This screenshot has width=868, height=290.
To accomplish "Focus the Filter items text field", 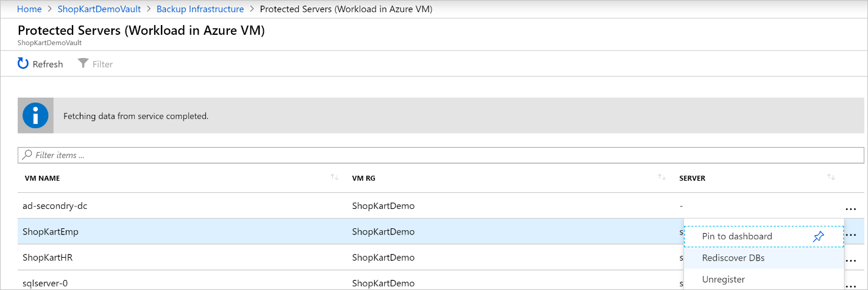I will 427,155.
